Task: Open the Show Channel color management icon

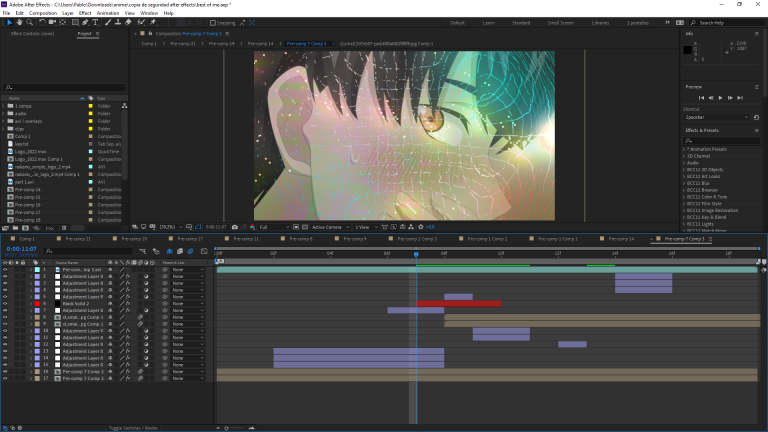Action: [252, 227]
